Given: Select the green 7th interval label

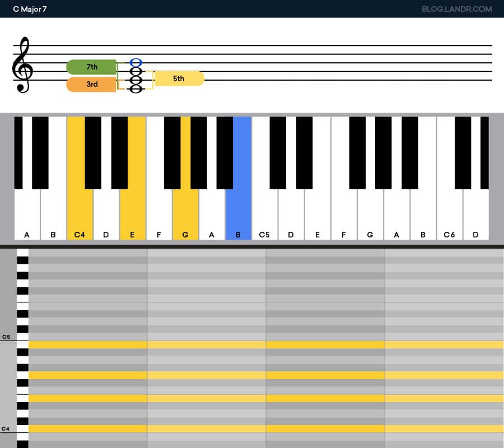Looking at the screenshot, I should 90,67.
